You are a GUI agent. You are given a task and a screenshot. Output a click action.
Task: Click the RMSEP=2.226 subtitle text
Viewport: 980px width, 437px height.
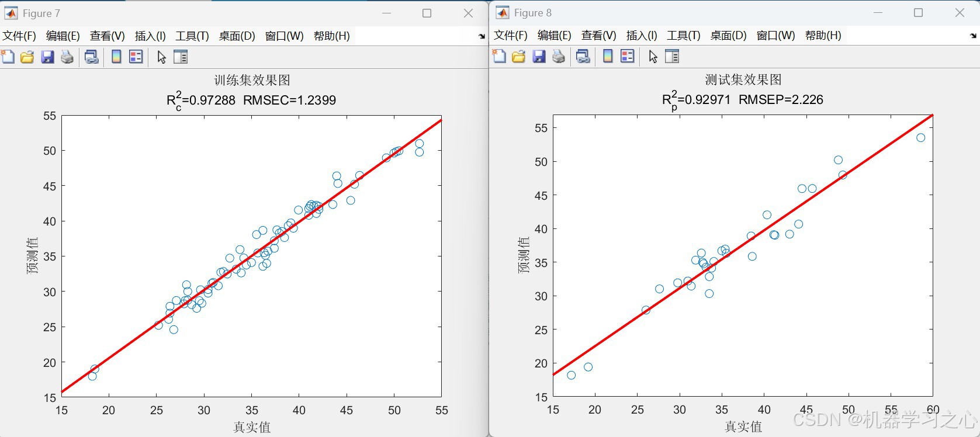pos(781,99)
